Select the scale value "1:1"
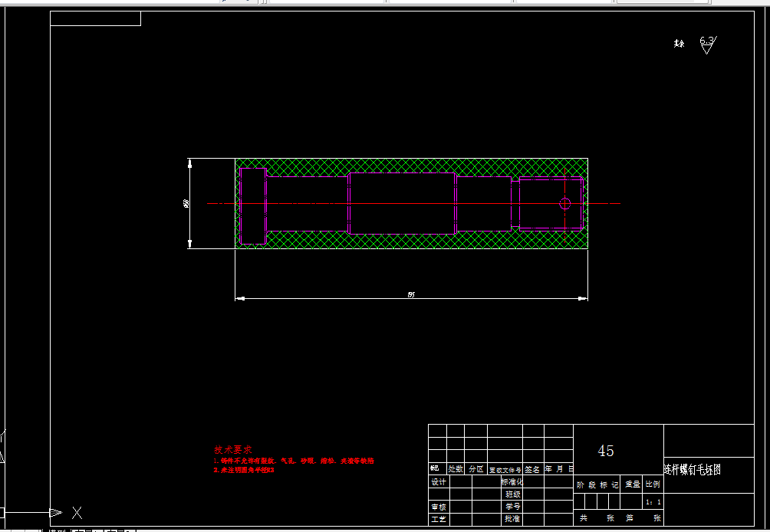The image size is (770, 532). point(653,502)
